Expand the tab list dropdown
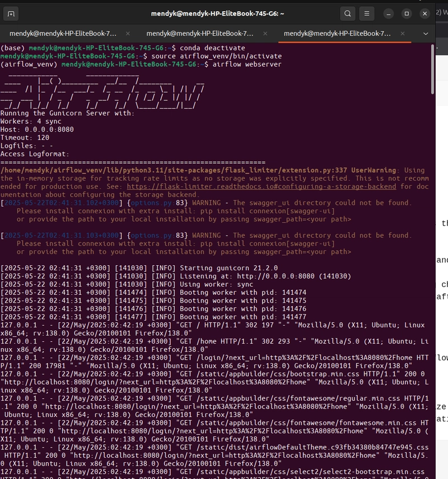448x479 pixels. click(426, 34)
